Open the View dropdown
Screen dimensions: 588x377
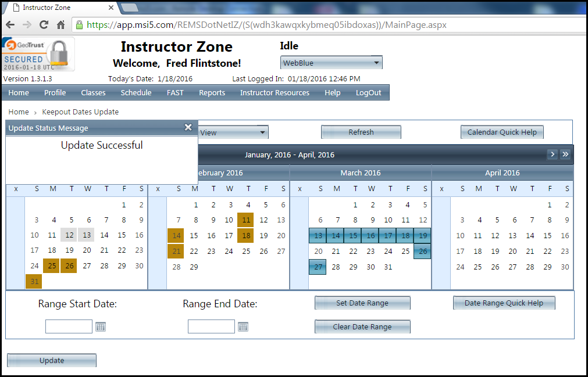(x=233, y=132)
